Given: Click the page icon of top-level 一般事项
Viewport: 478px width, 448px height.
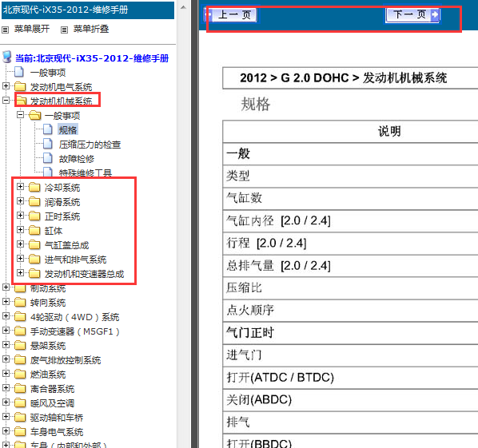Looking at the screenshot, I should click(19, 72).
